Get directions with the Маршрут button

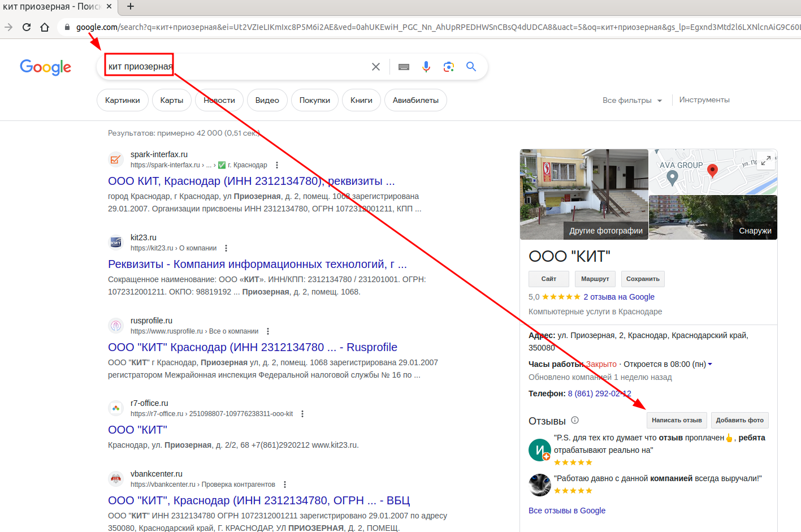tap(595, 279)
